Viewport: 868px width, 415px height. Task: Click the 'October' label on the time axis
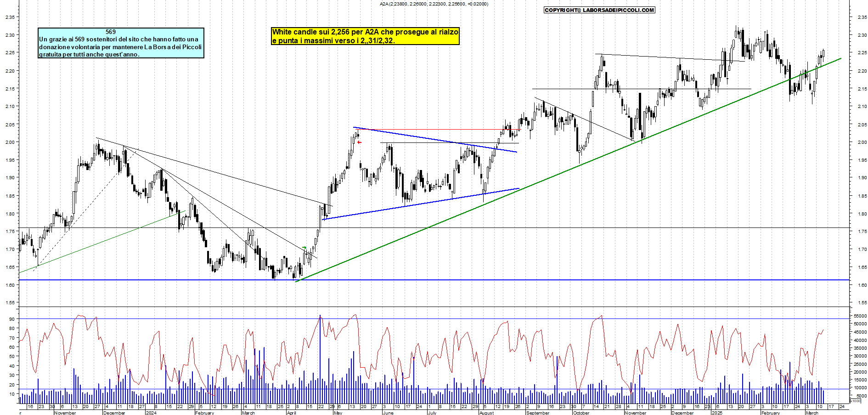[581, 413]
